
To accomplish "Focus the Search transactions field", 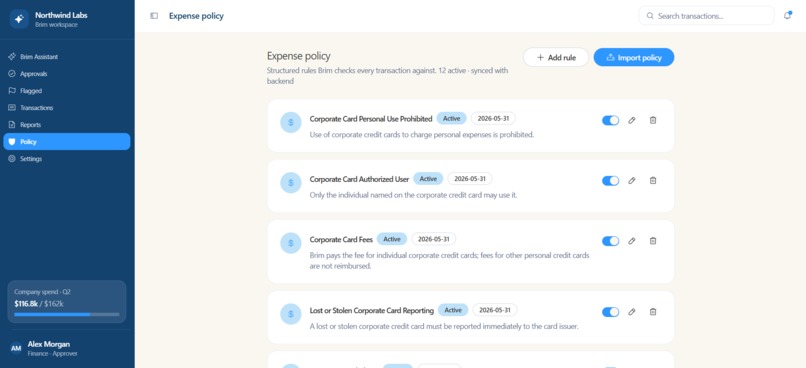I will pyautogui.click(x=706, y=16).
